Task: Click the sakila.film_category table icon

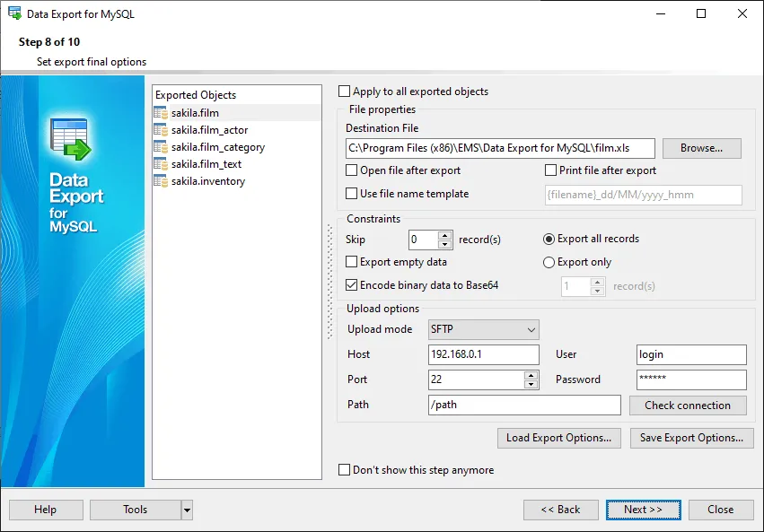Action: tap(161, 147)
